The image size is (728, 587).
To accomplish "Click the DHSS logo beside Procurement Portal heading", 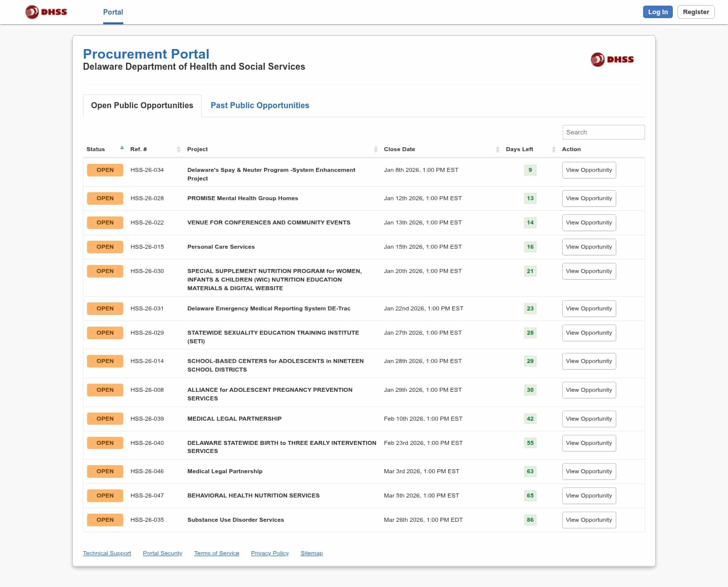I will coord(612,60).
